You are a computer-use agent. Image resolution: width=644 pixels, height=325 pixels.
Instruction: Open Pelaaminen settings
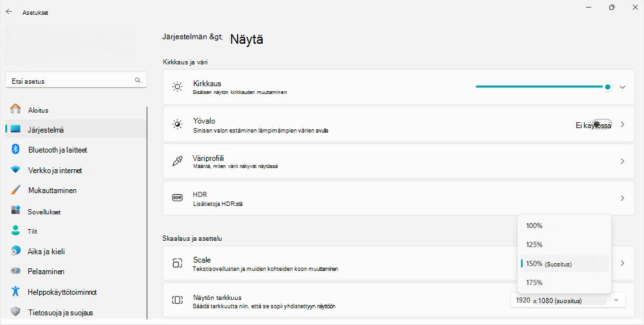point(75,271)
